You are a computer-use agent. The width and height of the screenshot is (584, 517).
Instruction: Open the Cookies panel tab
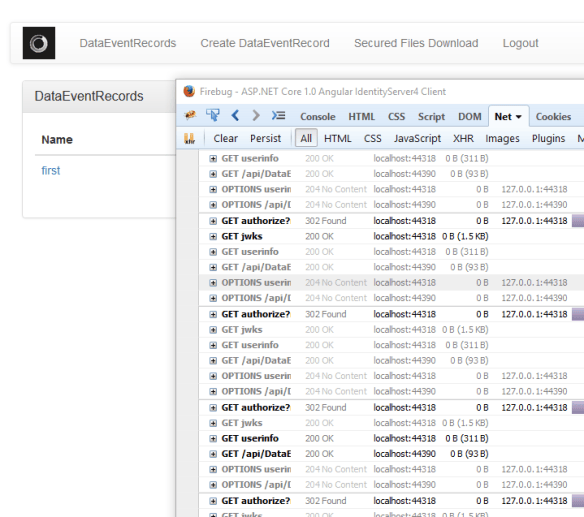click(x=553, y=117)
